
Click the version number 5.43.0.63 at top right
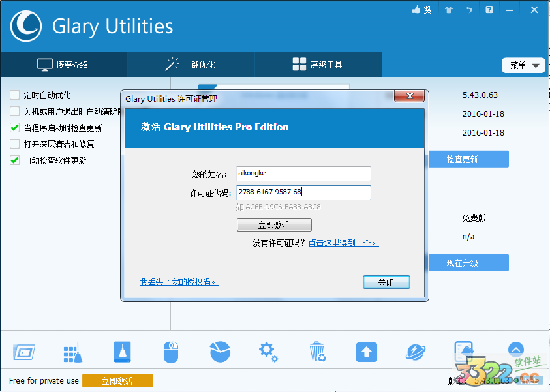point(480,95)
